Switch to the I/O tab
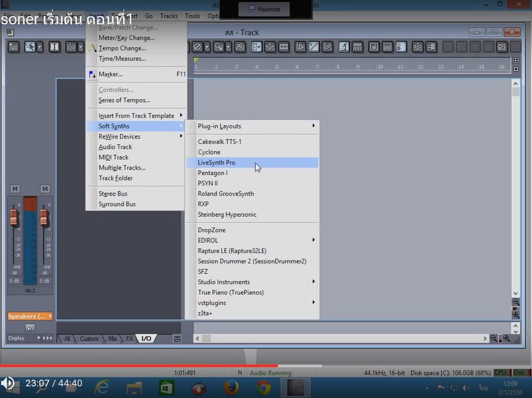 (x=146, y=339)
